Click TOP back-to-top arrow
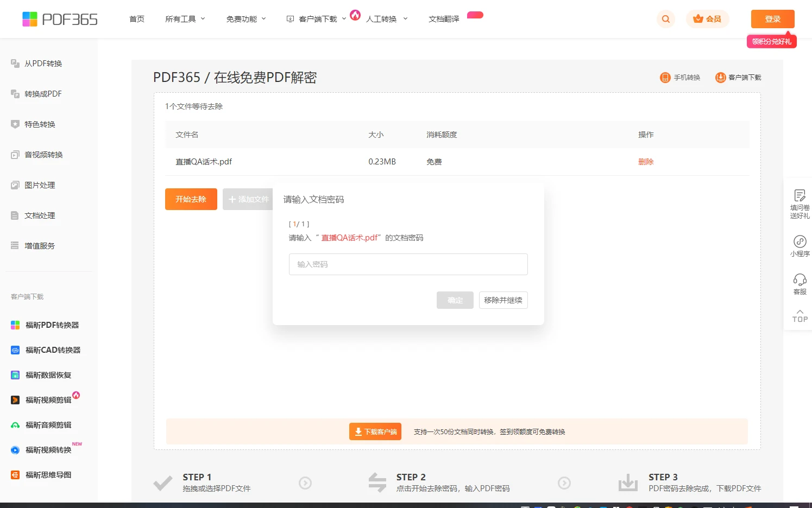This screenshot has width=812, height=508. (800, 315)
